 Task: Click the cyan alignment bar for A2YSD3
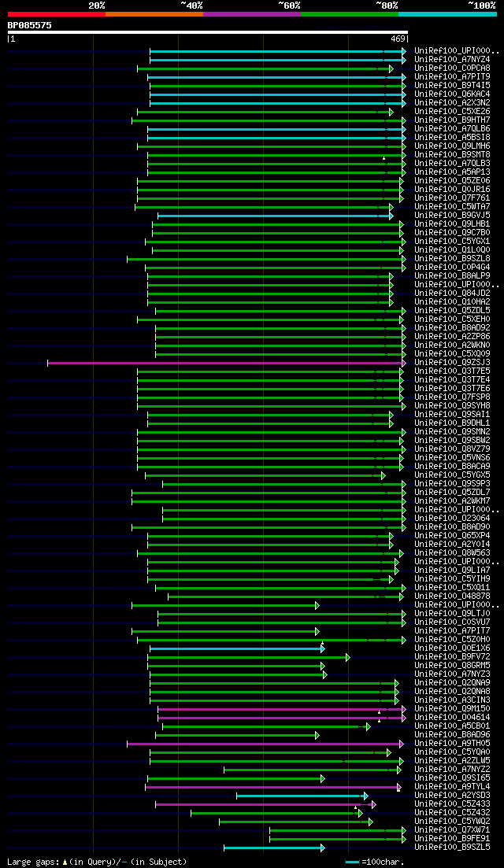(302, 796)
